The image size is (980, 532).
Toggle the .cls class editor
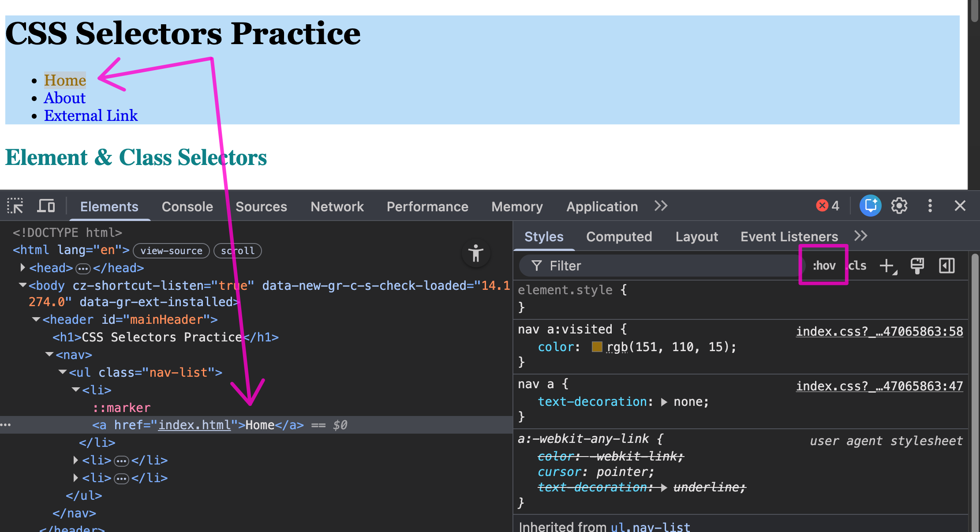tap(857, 266)
